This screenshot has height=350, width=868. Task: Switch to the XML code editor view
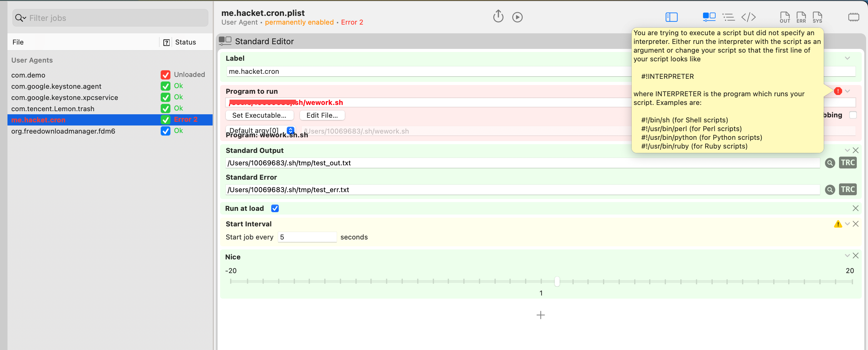coord(748,17)
